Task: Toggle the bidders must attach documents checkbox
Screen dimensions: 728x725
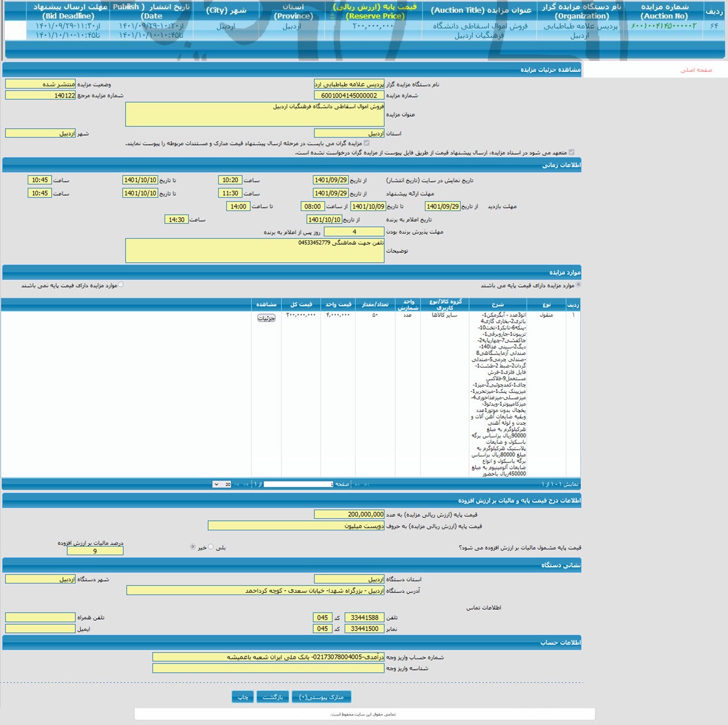Action: pyautogui.click(x=366, y=143)
